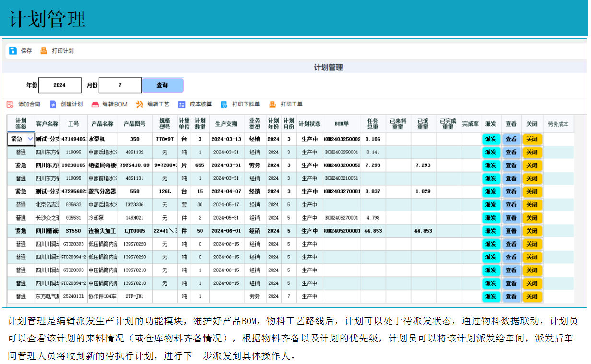Click the 打印计划 printer icon
Screen dimensions: 591x364
[44, 51]
